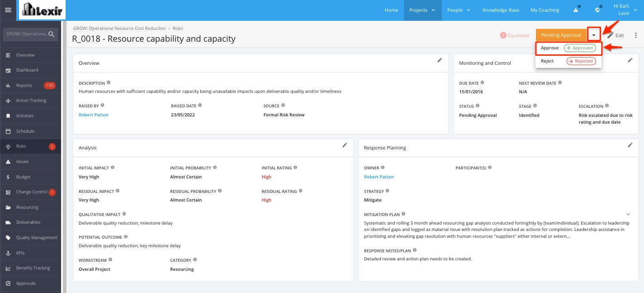Image resolution: width=644 pixels, height=293 pixels.
Task: Open the Hi Earl user menu
Action: 625,10
